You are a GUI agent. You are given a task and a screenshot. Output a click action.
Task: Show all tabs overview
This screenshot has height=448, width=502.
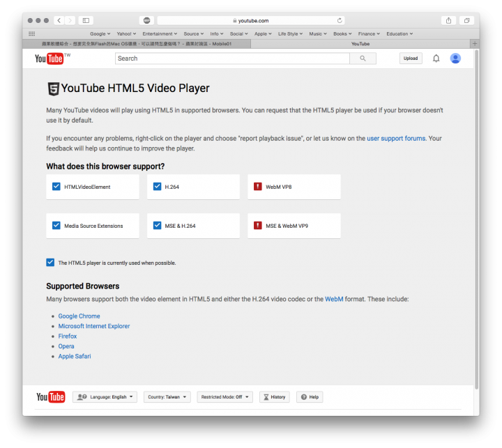[x=466, y=20]
